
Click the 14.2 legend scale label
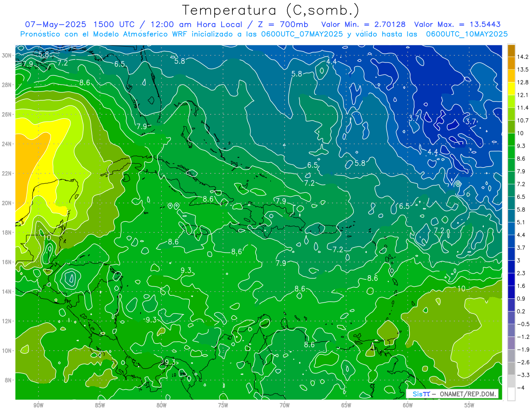point(523,57)
